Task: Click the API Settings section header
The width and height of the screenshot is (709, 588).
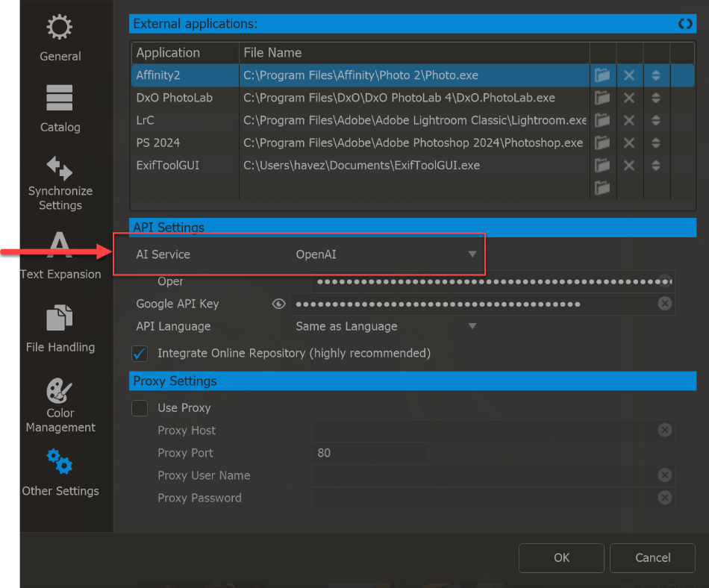Action: click(413, 228)
